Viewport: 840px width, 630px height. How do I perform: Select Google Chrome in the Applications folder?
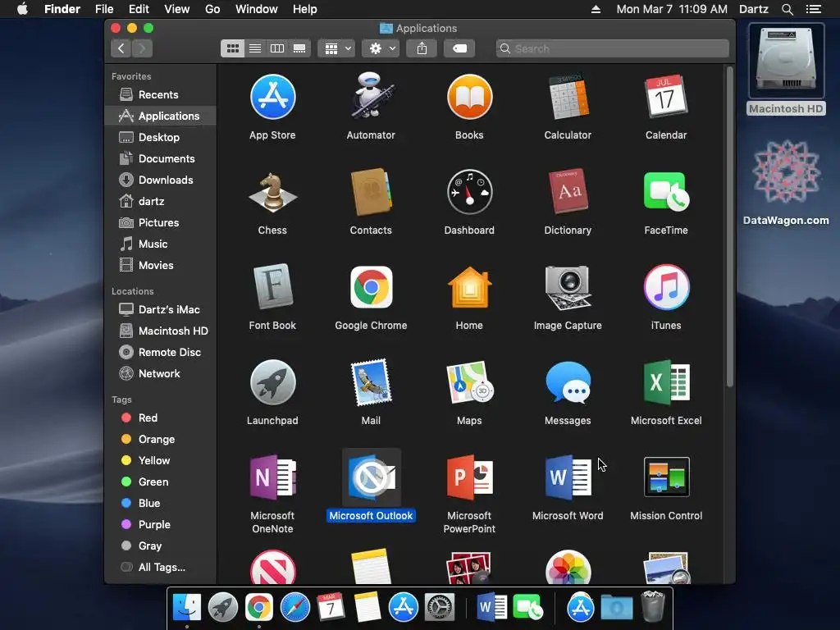pos(371,287)
